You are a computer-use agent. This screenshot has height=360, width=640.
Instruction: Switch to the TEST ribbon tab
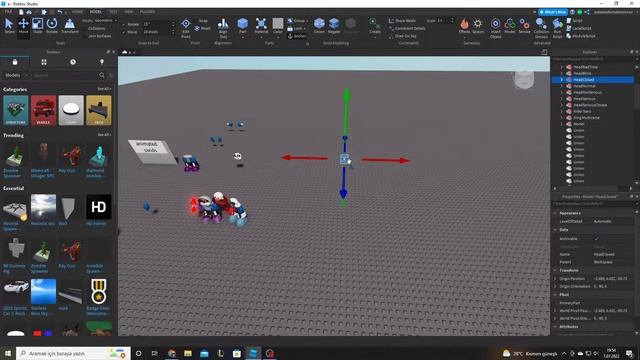click(113, 12)
